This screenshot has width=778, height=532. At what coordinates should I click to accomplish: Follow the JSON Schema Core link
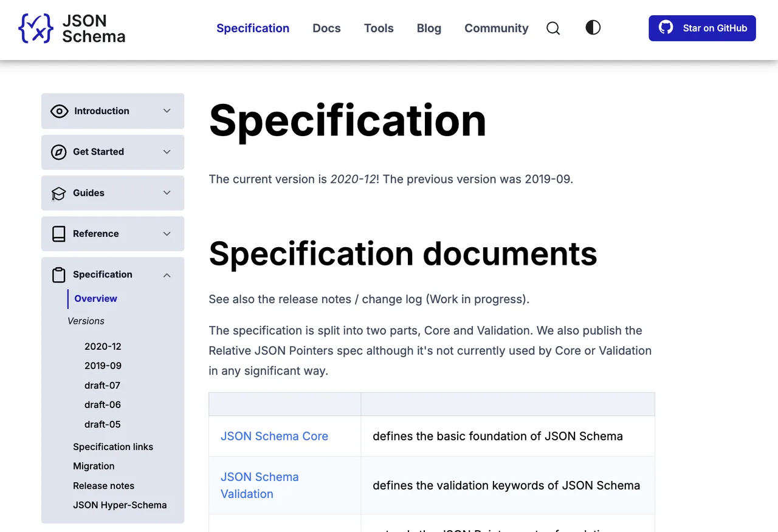point(274,436)
